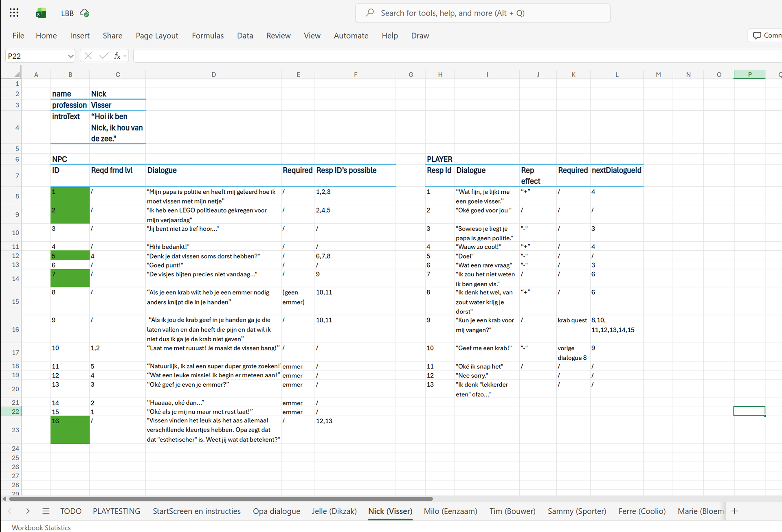The width and height of the screenshot is (782, 532).
Task: Click the cloud saved status icon
Action: (85, 13)
